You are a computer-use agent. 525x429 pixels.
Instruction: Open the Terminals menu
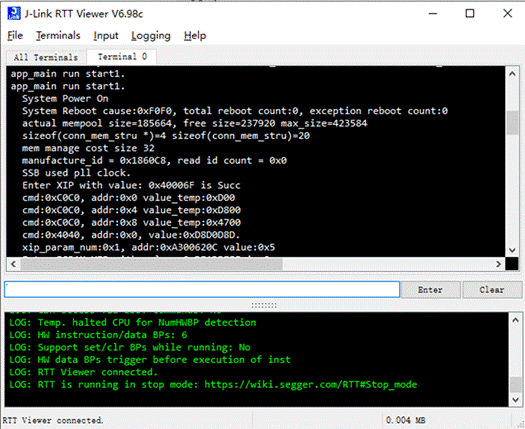pyautogui.click(x=58, y=35)
